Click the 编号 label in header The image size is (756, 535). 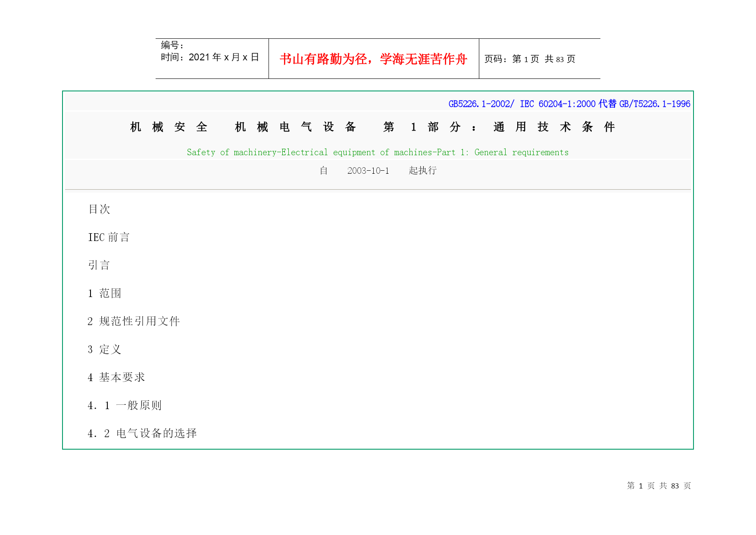click(172, 45)
